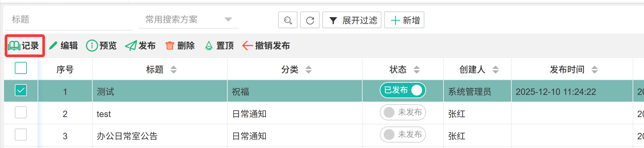The width and height of the screenshot is (644, 148).
Task: Click the 置顶 pin-to-top icon
Action: (x=209, y=46)
